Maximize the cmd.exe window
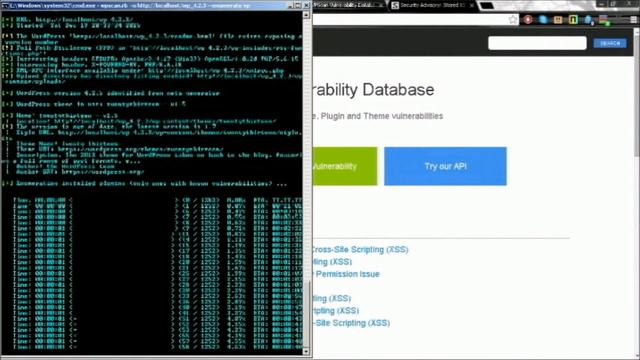 click(x=298, y=6)
